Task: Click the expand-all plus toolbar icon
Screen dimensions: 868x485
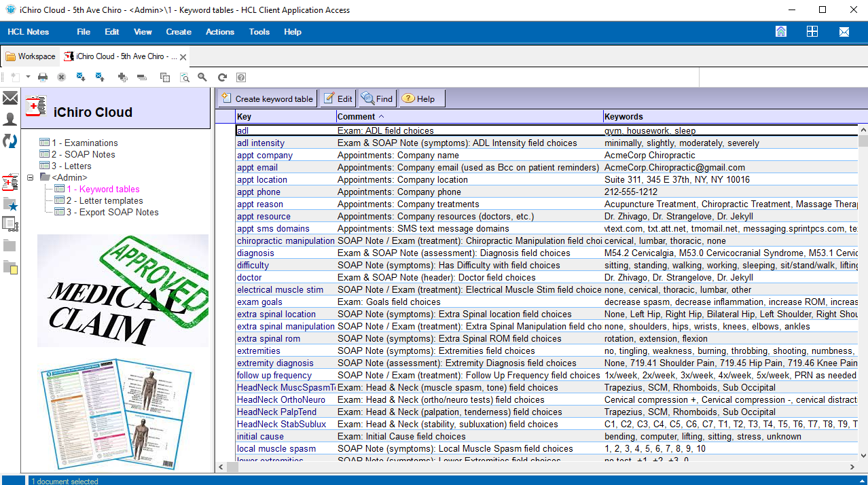Action: (123, 77)
